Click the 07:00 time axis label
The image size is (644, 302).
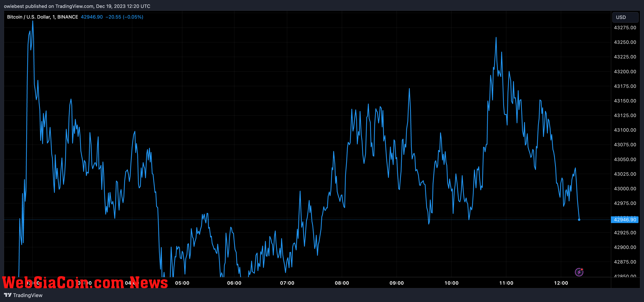tap(287, 283)
